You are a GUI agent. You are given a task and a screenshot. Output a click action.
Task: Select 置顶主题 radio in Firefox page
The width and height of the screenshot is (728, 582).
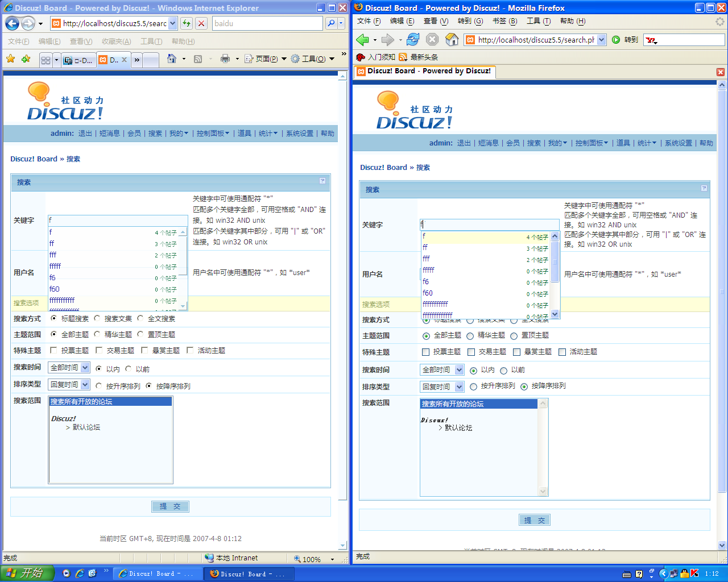pyautogui.click(x=514, y=336)
